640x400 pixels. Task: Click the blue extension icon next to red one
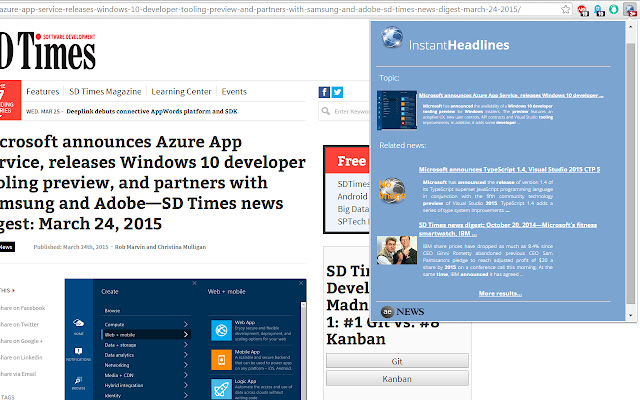click(598, 10)
